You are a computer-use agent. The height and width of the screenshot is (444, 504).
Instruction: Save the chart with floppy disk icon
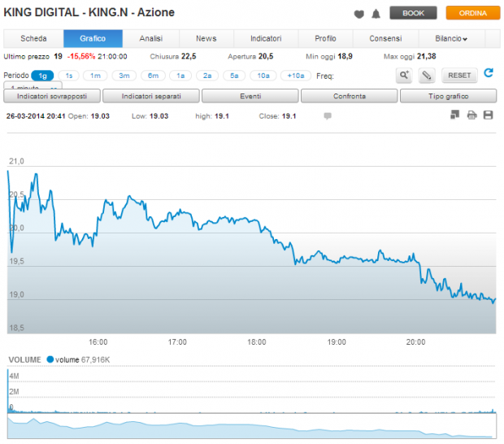coord(488,115)
